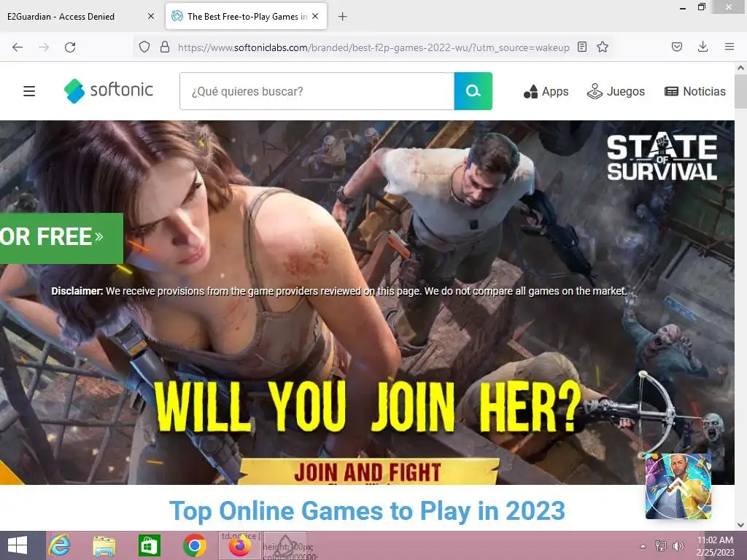The height and width of the screenshot is (560, 747).
Task: Close the E2Guardian Access Denied tab
Action: (x=150, y=16)
